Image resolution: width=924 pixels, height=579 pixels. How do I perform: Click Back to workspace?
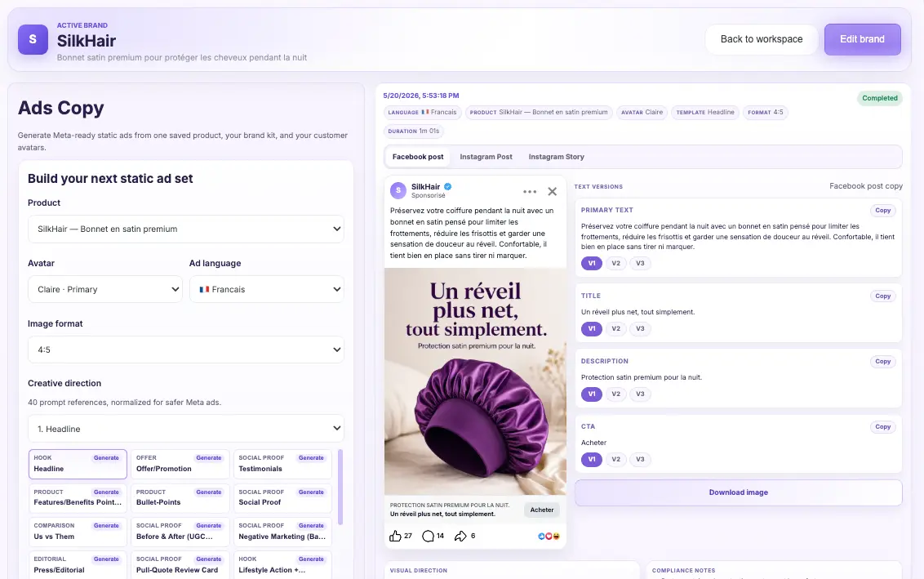762,39
